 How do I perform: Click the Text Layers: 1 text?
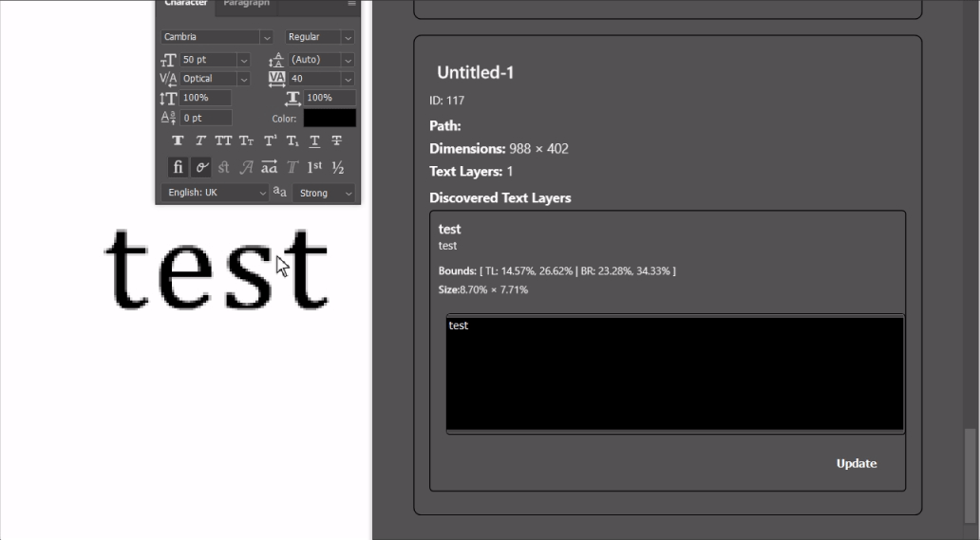[471, 171]
